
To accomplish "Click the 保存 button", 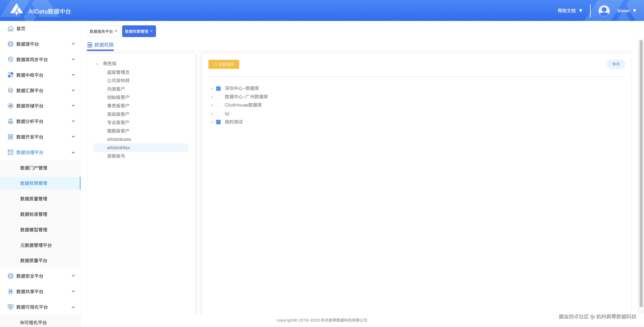I will coord(616,64).
